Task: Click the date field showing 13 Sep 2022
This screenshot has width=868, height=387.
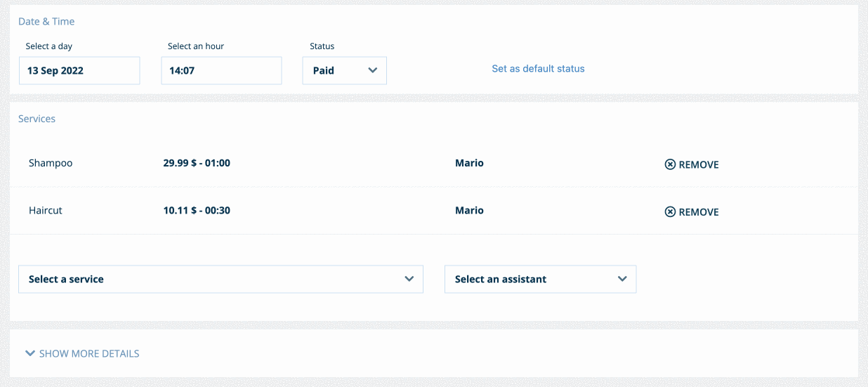Action: 79,70
